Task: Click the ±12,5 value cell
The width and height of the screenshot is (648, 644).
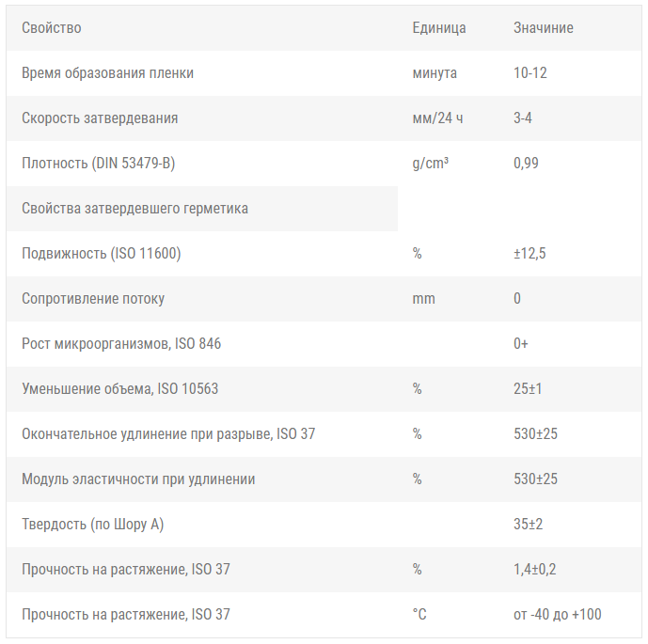Action: pyautogui.click(x=529, y=253)
